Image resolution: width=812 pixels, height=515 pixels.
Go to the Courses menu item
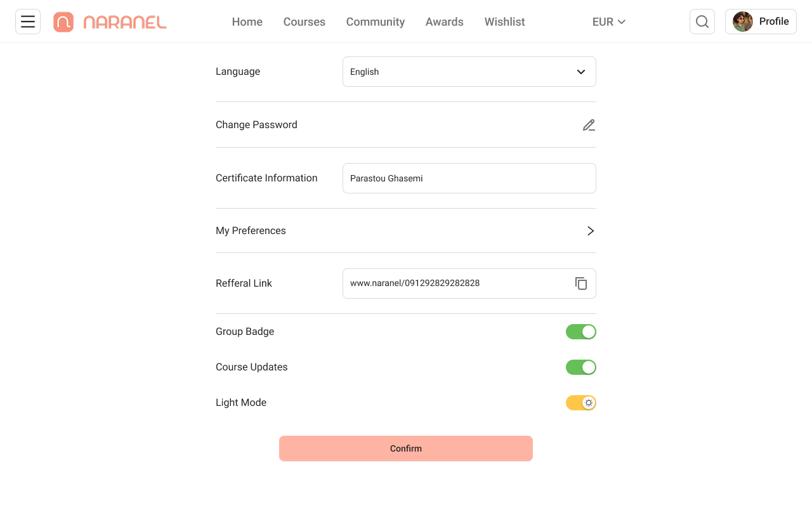pos(304,22)
